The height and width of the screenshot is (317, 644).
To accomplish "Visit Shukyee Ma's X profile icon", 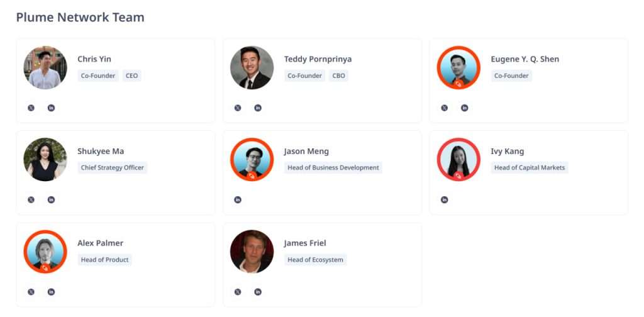I will 31,200.
